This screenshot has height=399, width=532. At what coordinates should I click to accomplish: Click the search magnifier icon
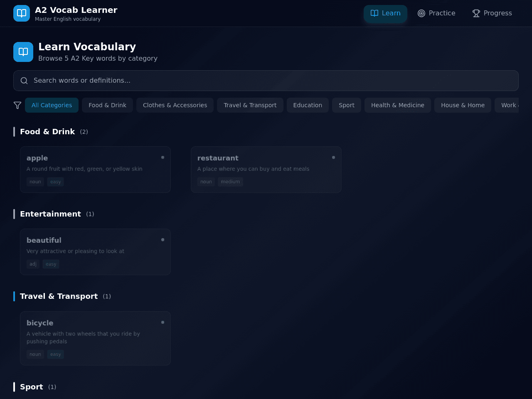(x=24, y=81)
